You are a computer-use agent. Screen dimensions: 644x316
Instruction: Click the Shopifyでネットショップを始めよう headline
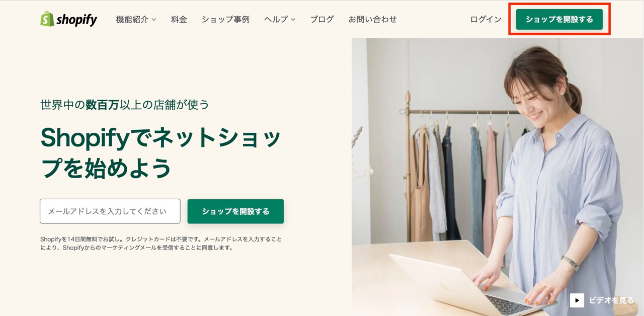tap(160, 152)
